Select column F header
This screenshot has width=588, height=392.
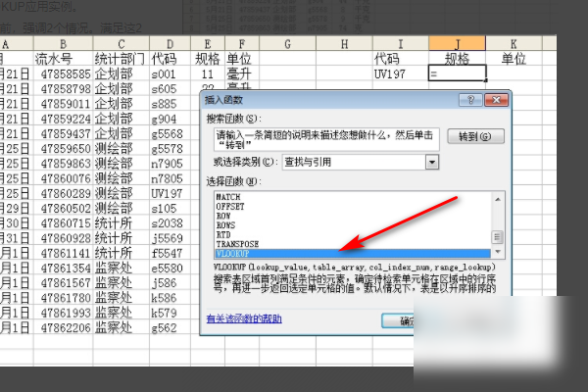[242, 43]
